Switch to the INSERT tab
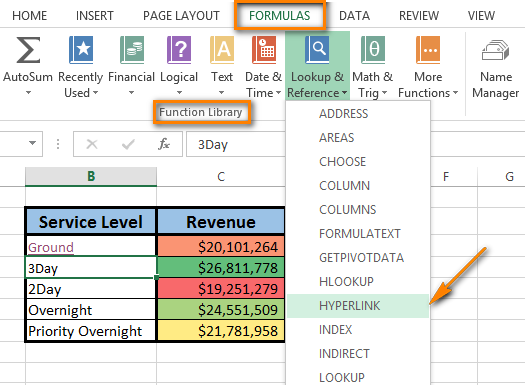The width and height of the screenshot is (525, 385). coord(95,16)
